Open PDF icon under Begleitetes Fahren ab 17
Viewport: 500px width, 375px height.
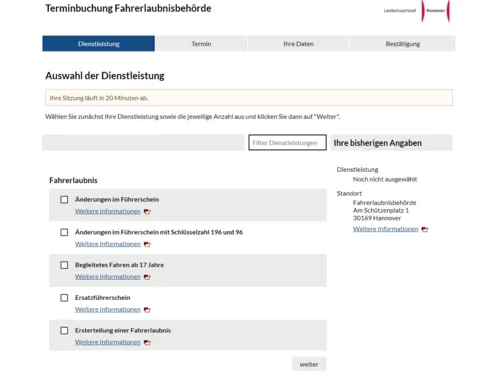pyautogui.click(x=147, y=277)
